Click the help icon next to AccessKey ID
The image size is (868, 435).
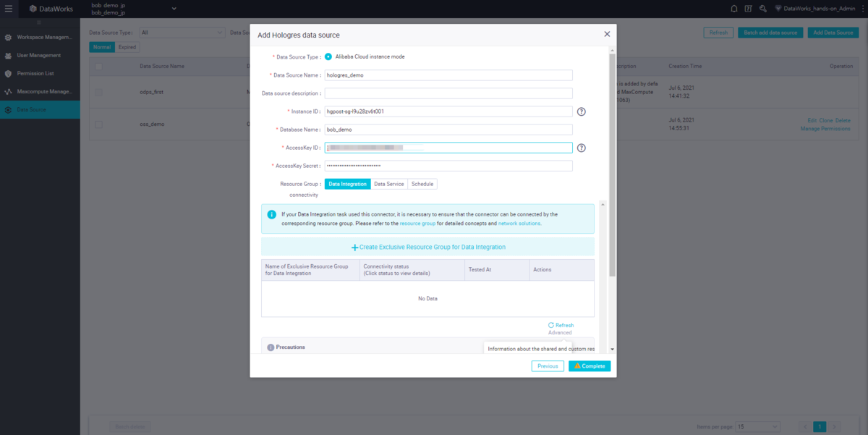coord(581,148)
